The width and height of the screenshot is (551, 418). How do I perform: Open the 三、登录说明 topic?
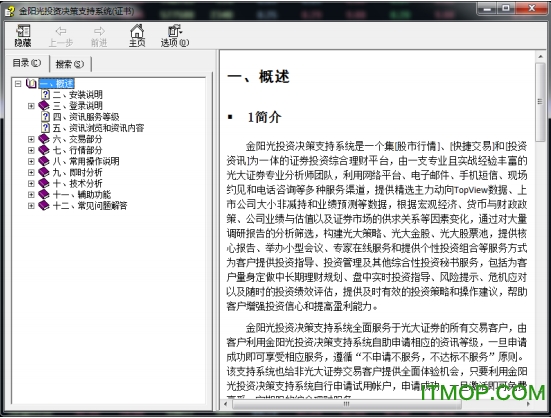(x=78, y=105)
